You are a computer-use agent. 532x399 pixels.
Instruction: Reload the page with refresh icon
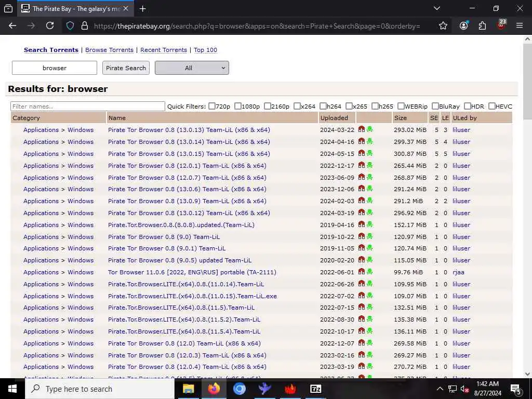(x=50, y=26)
